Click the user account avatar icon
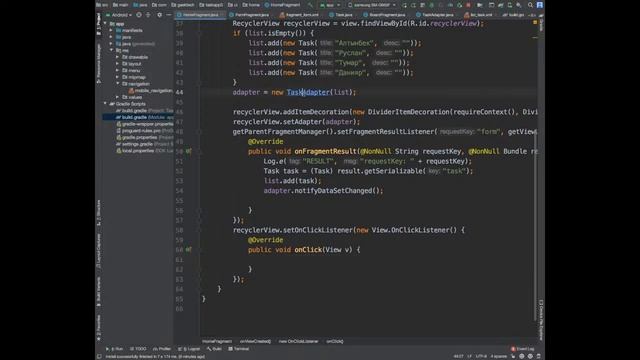Screen dimensions: 640x360 click(x=540, y=5)
